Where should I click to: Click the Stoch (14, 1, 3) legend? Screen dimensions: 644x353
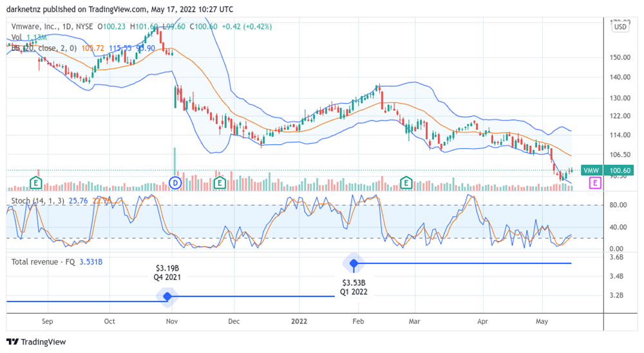tap(38, 201)
